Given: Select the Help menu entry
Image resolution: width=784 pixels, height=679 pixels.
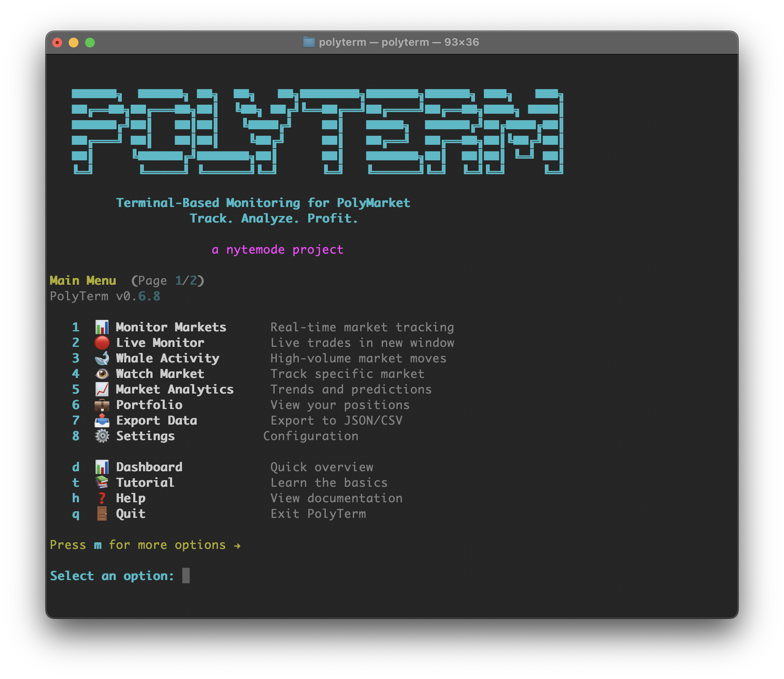Looking at the screenshot, I should 131,498.
